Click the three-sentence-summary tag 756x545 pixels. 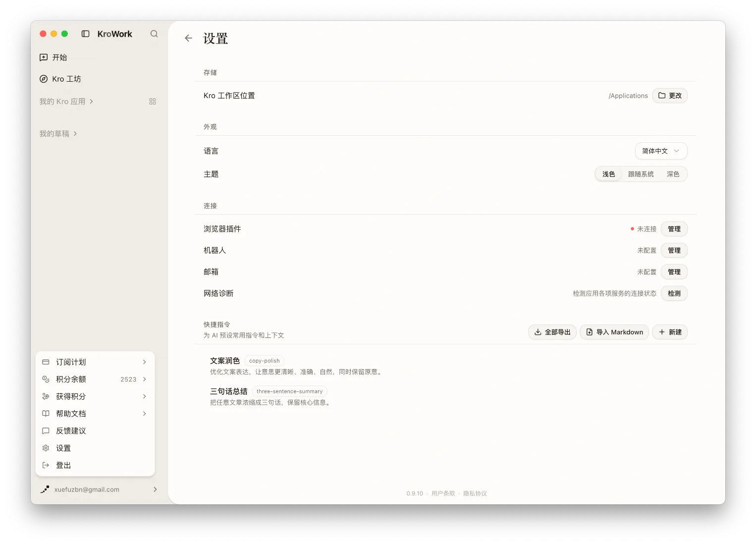click(289, 391)
